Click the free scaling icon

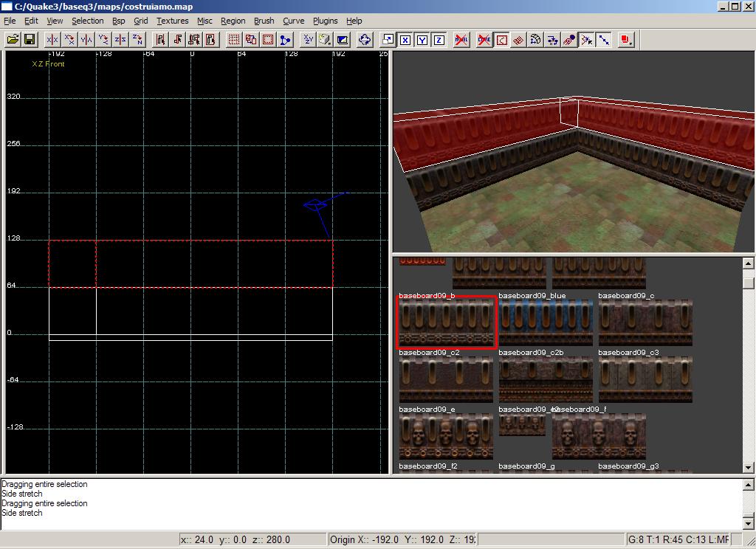(388, 40)
